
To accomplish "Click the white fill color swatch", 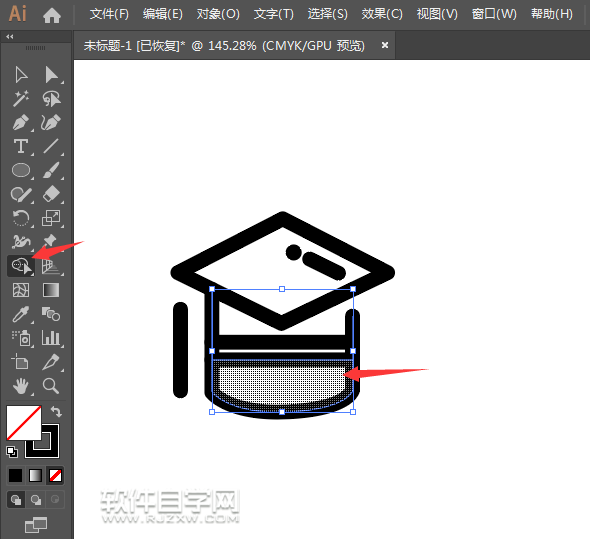I will coord(23,423).
